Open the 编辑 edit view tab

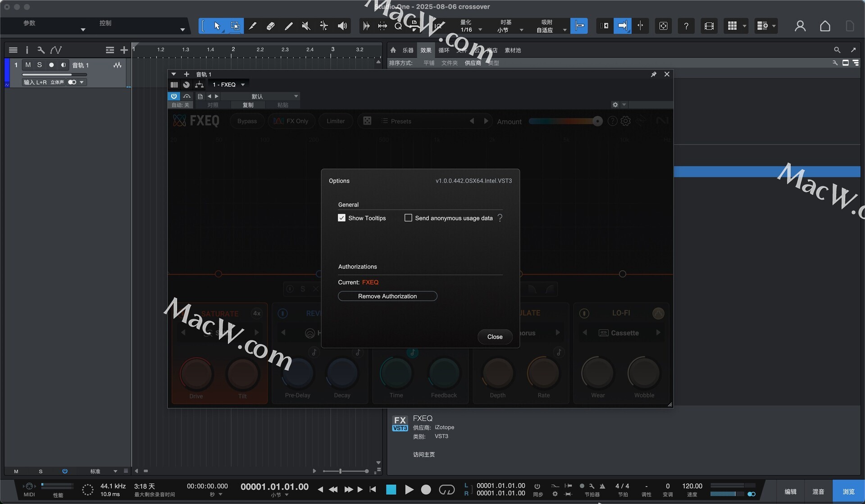pyautogui.click(x=791, y=491)
